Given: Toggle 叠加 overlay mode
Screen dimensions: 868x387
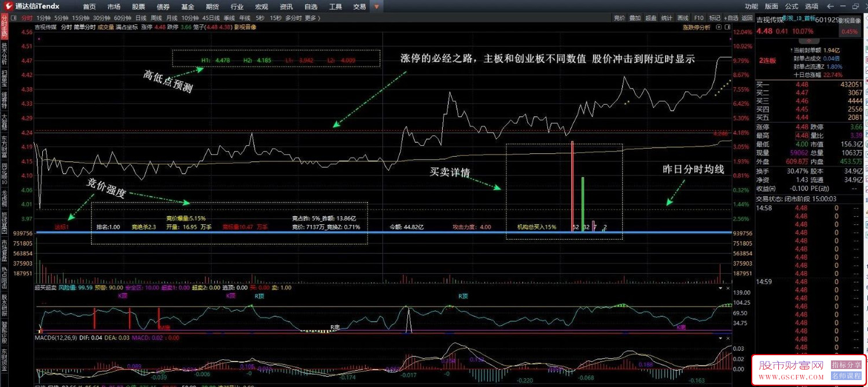Looking at the screenshot, I should click(x=634, y=18).
